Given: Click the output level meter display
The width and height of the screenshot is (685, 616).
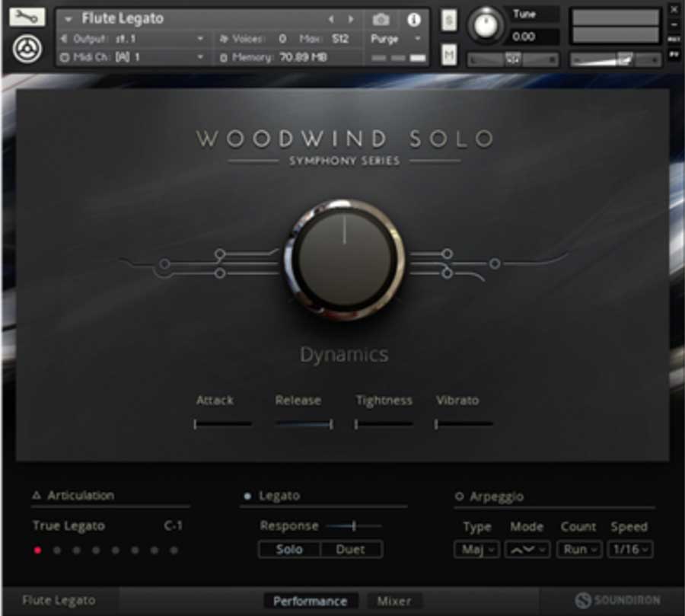Looking at the screenshot, I should 616,26.
